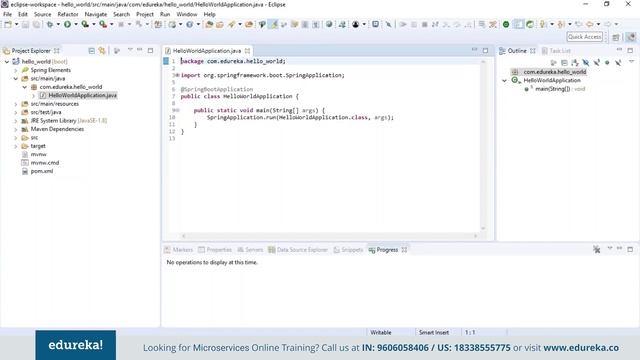Open the Refactor menu

click(68, 14)
